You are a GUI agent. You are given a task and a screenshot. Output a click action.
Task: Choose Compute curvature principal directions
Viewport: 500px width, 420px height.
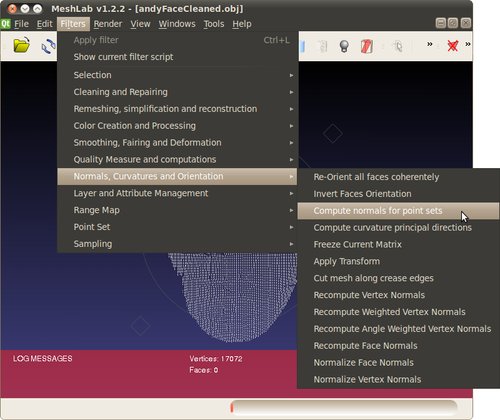[398, 228]
